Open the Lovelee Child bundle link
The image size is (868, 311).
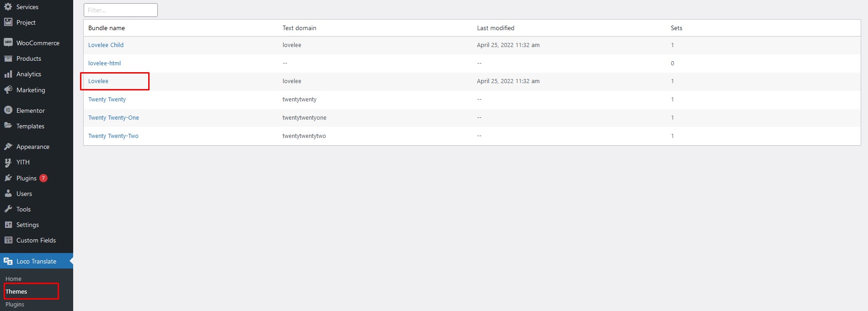[x=106, y=45]
